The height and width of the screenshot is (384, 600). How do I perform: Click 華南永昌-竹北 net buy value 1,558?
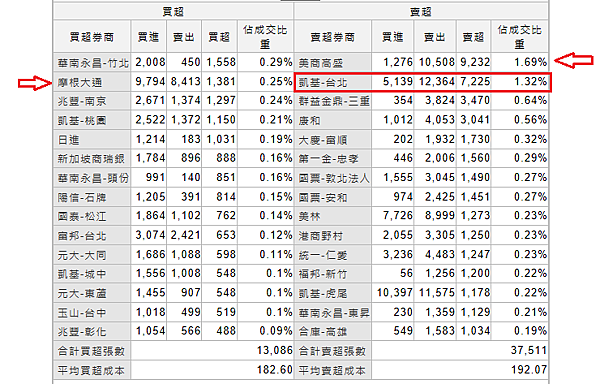point(221,62)
